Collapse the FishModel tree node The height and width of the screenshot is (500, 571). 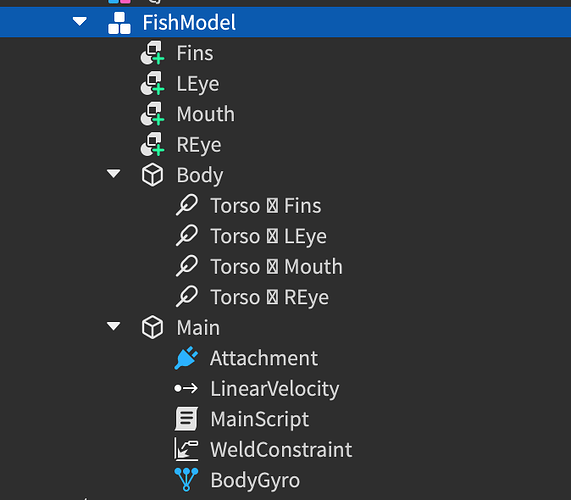point(80,21)
